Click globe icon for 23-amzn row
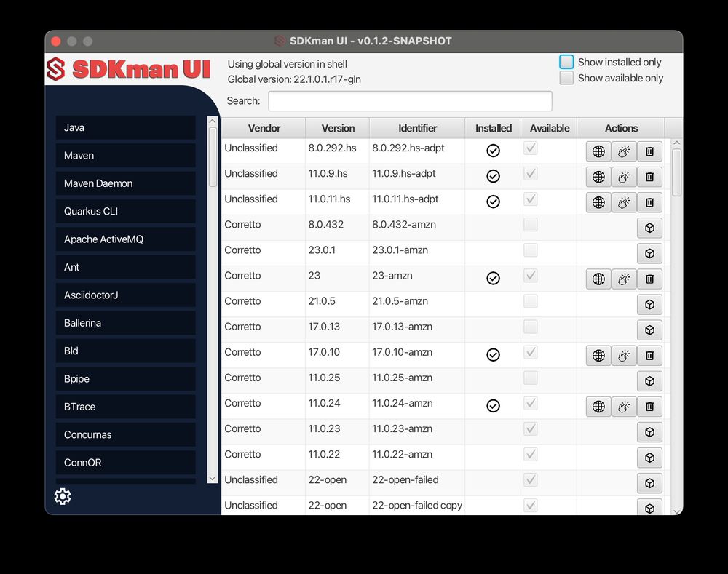 (598, 279)
